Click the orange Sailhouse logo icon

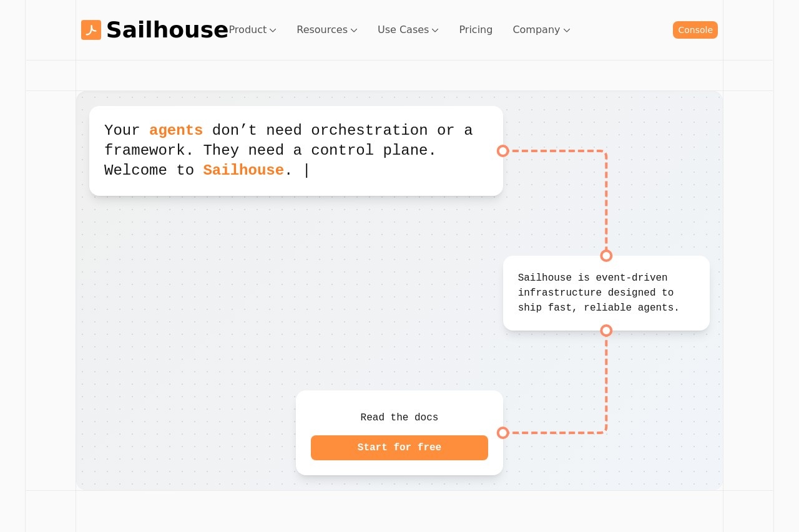91,30
